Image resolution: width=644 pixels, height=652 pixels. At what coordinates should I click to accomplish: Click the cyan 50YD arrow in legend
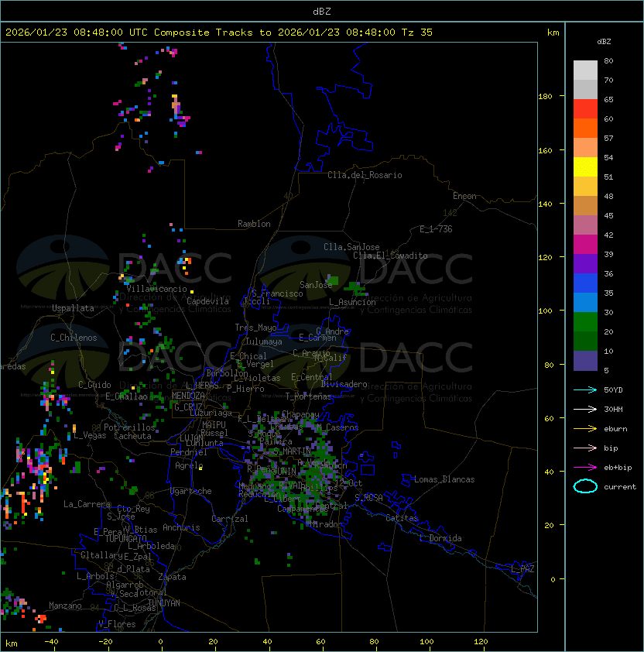click(x=585, y=389)
